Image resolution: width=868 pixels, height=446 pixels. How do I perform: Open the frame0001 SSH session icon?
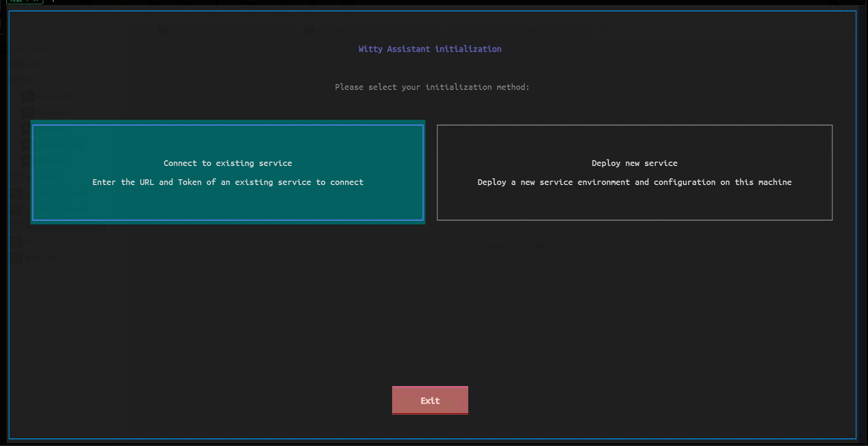pos(54,113)
